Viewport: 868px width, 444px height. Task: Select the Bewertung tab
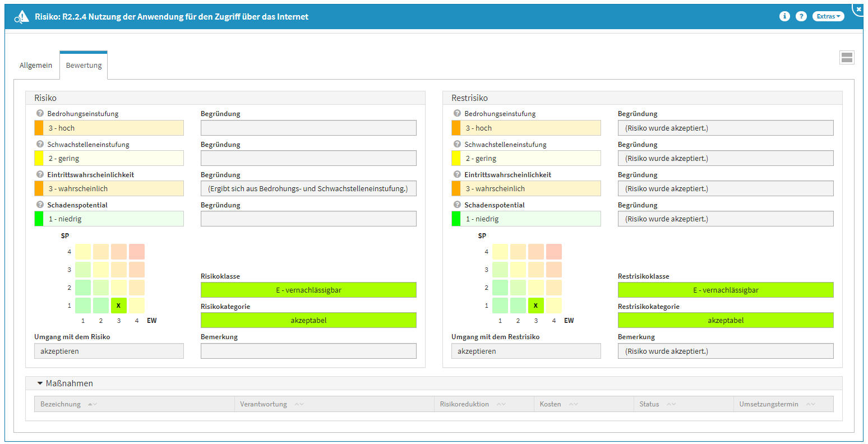[x=84, y=66]
